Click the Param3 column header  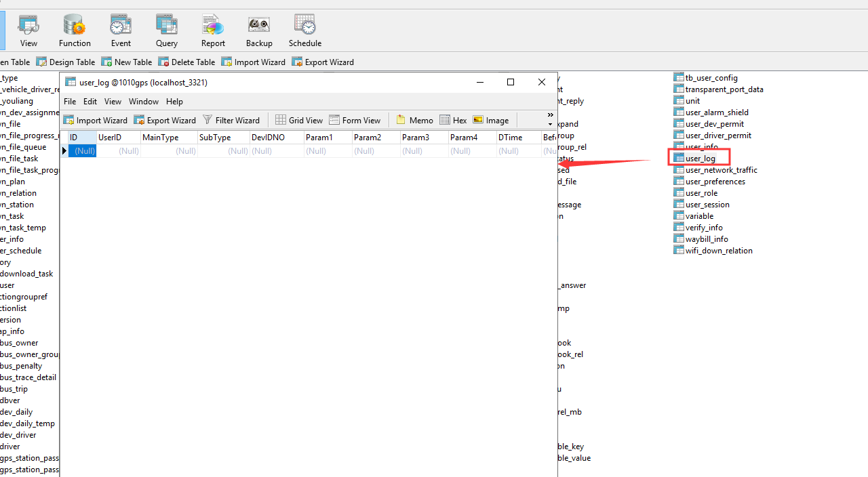point(425,138)
